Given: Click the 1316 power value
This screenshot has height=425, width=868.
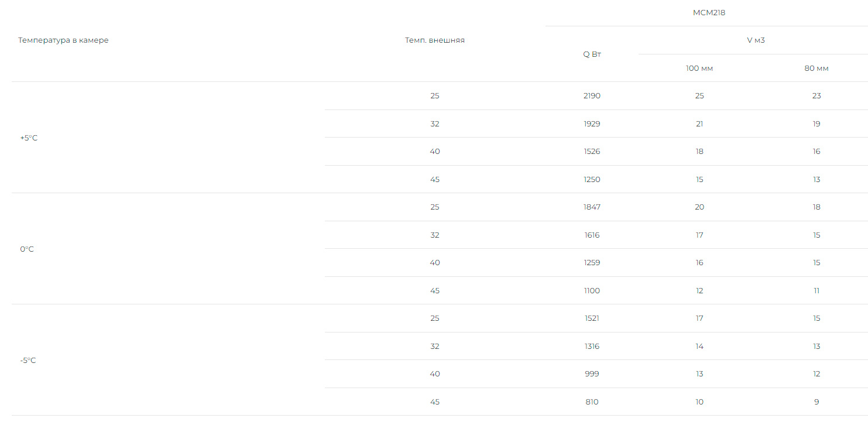Looking at the screenshot, I should (592, 347).
